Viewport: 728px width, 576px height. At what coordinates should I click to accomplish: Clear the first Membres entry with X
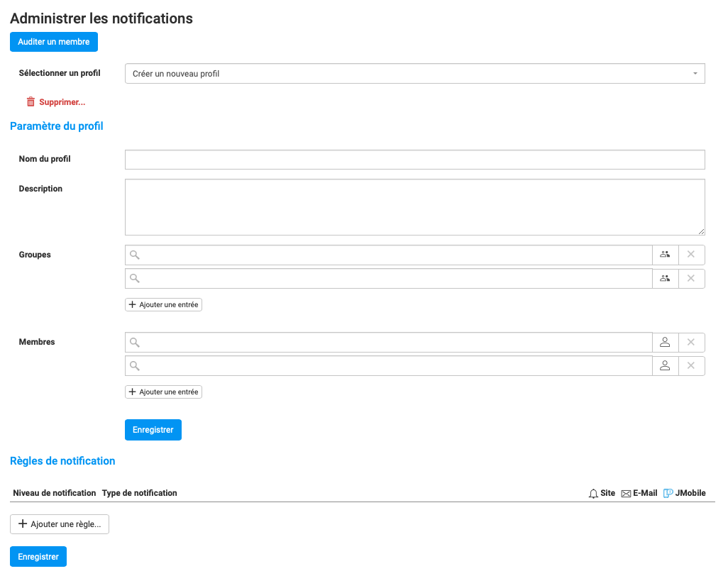click(x=691, y=343)
